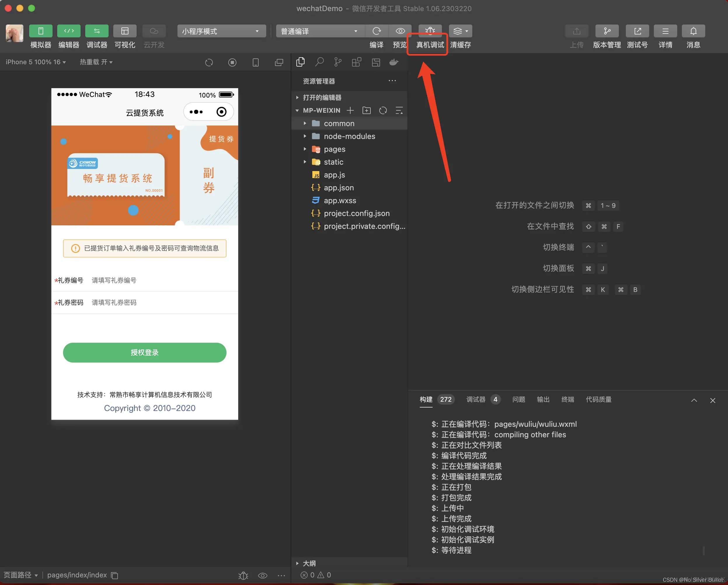Open the 小程序模式 mode dropdown
Image resolution: width=728 pixels, height=585 pixels.
click(221, 31)
